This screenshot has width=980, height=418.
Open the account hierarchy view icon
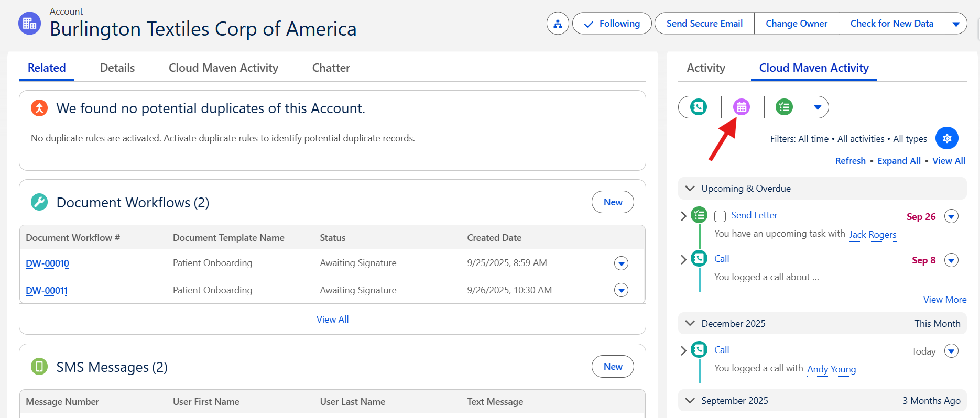point(558,24)
